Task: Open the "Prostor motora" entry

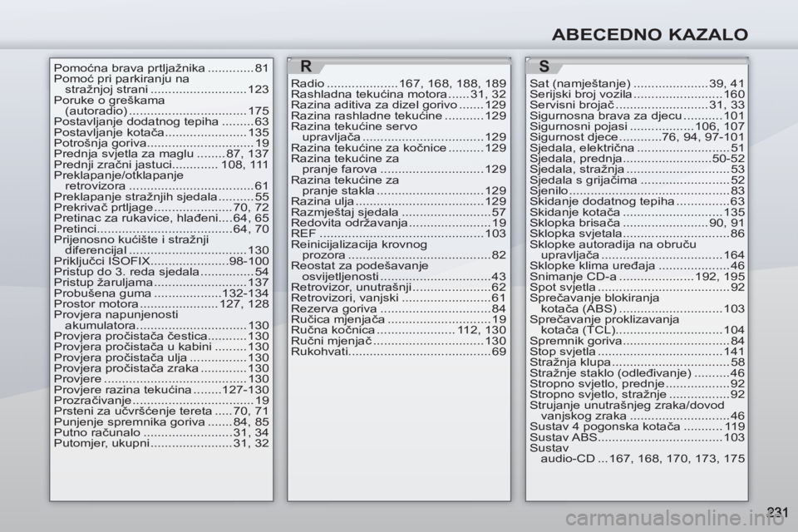Action: click(161, 304)
